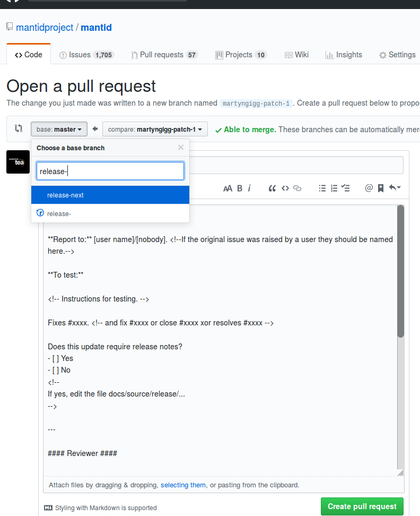The height and width of the screenshot is (516, 420).
Task: Click the pull request title field
Action: (x=296, y=165)
